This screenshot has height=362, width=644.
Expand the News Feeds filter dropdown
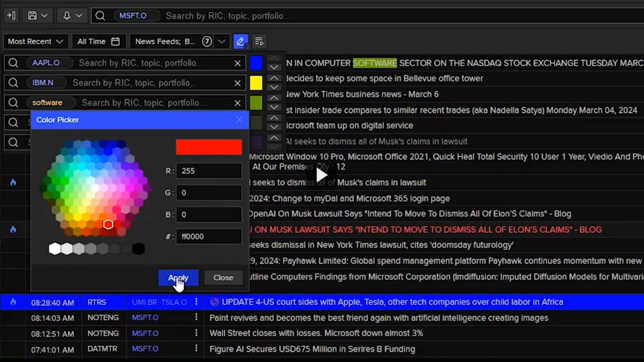[221, 41]
